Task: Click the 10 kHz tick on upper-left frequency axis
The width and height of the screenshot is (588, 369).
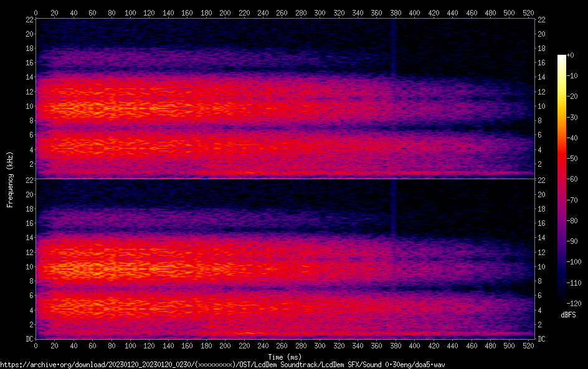Action: tap(28, 106)
